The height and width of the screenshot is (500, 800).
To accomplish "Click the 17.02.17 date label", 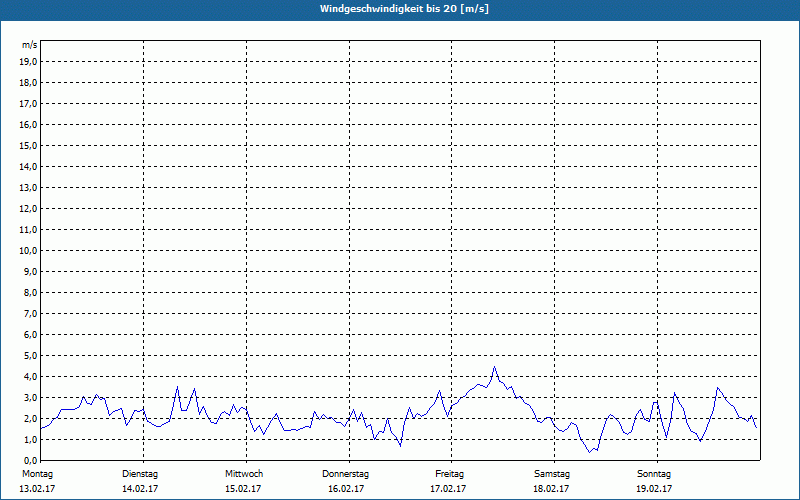I will [x=449, y=489].
